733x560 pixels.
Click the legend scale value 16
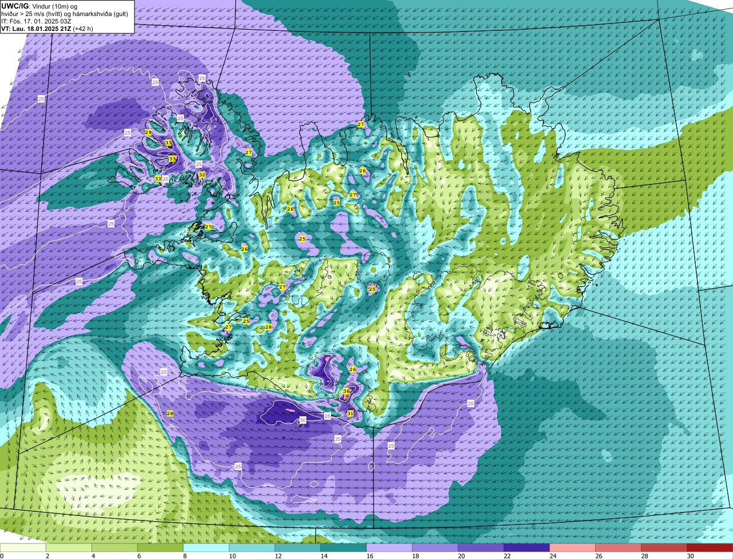pos(369,556)
